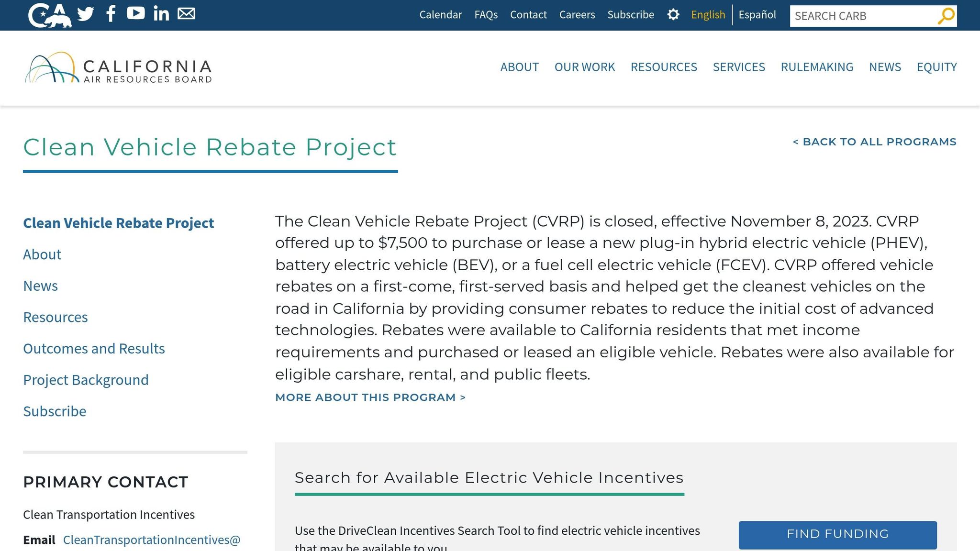Click the Find Funding button
The height and width of the screenshot is (551, 980).
838,535
